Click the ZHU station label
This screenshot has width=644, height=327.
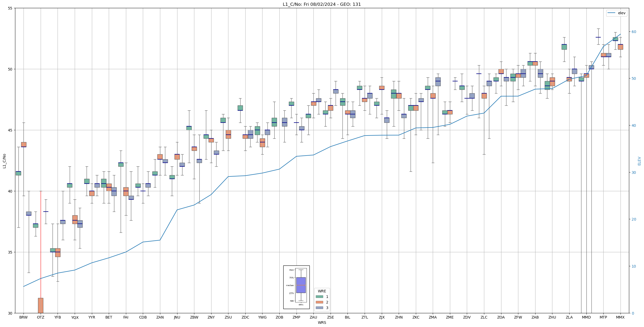pos(552,317)
